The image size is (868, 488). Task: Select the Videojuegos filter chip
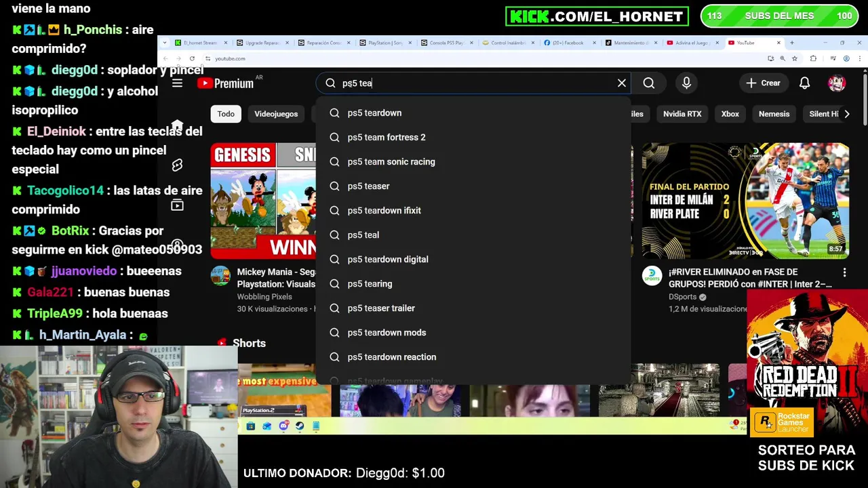(276, 114)
